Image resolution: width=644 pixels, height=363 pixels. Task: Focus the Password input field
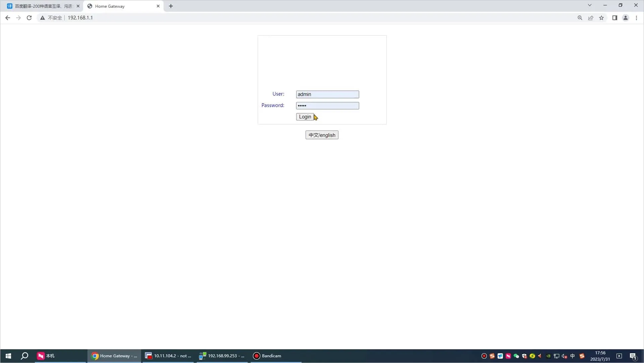click(x=327, y=106)
